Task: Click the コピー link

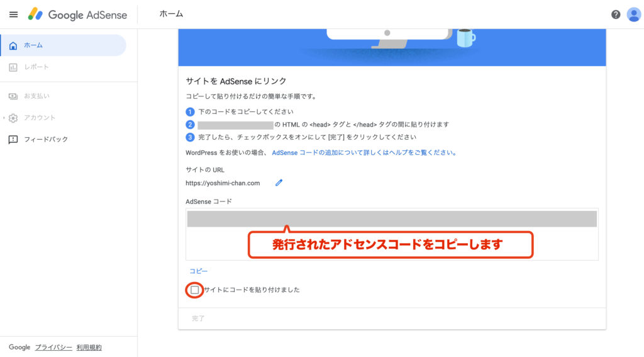Action: pos(198,271)
